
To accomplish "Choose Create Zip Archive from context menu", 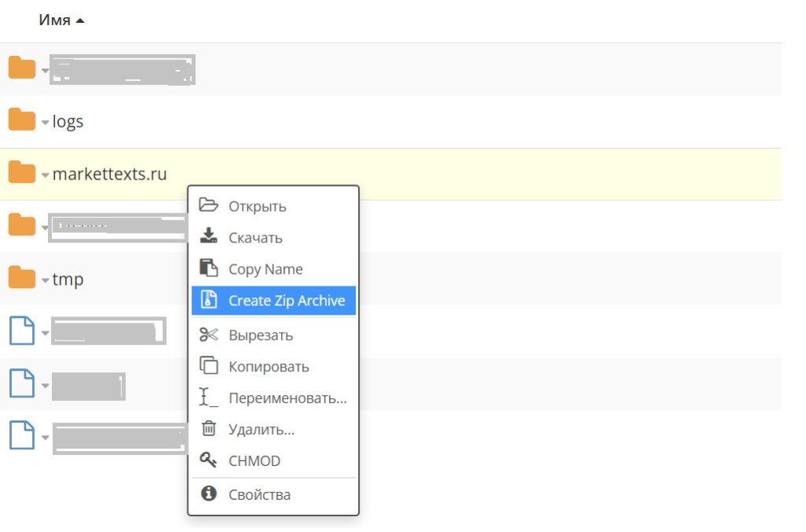I will tap(287, 301).
